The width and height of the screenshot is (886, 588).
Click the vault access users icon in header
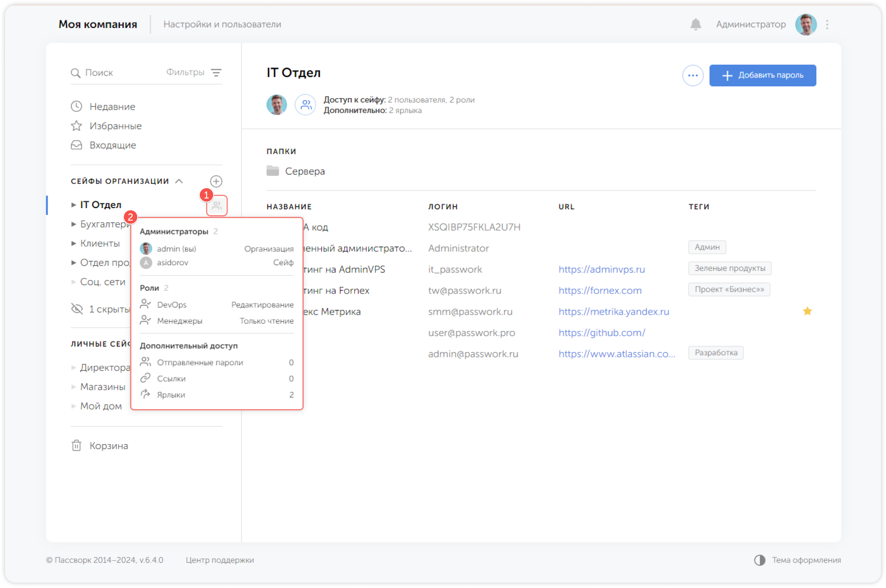306,105
